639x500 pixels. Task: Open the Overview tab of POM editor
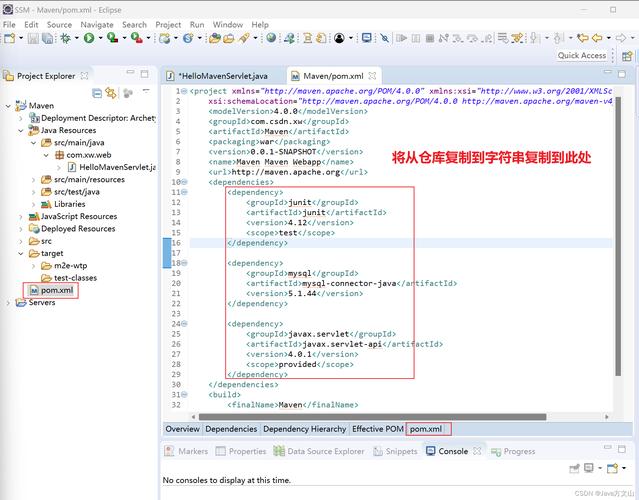tap(182, 429)
